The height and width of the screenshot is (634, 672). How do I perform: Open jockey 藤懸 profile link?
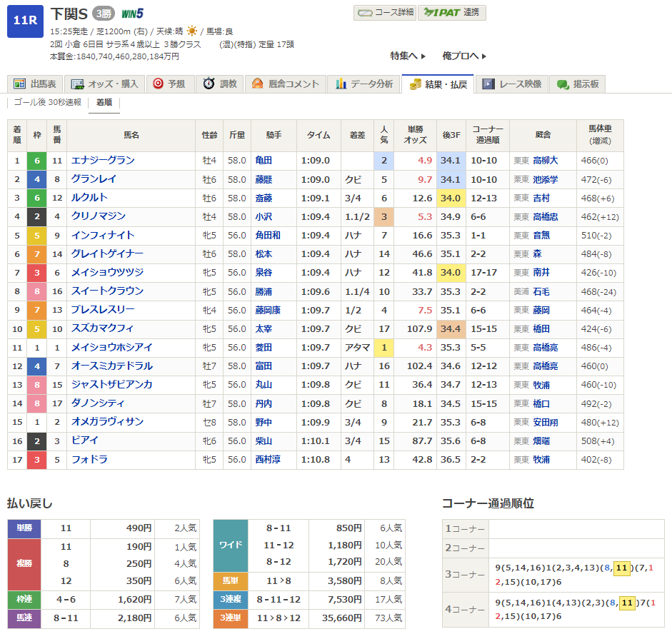pyautogui.click(x=264, y=179)
